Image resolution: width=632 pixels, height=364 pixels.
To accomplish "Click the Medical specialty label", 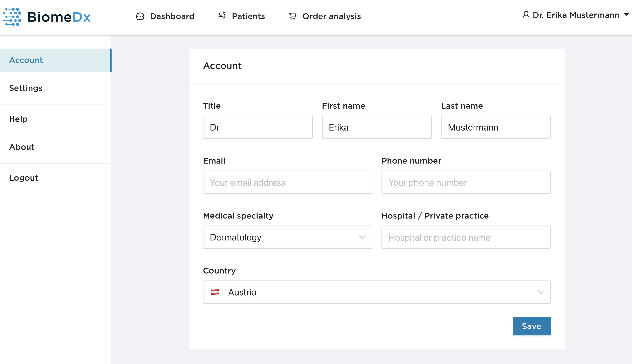I will point(238,216).
